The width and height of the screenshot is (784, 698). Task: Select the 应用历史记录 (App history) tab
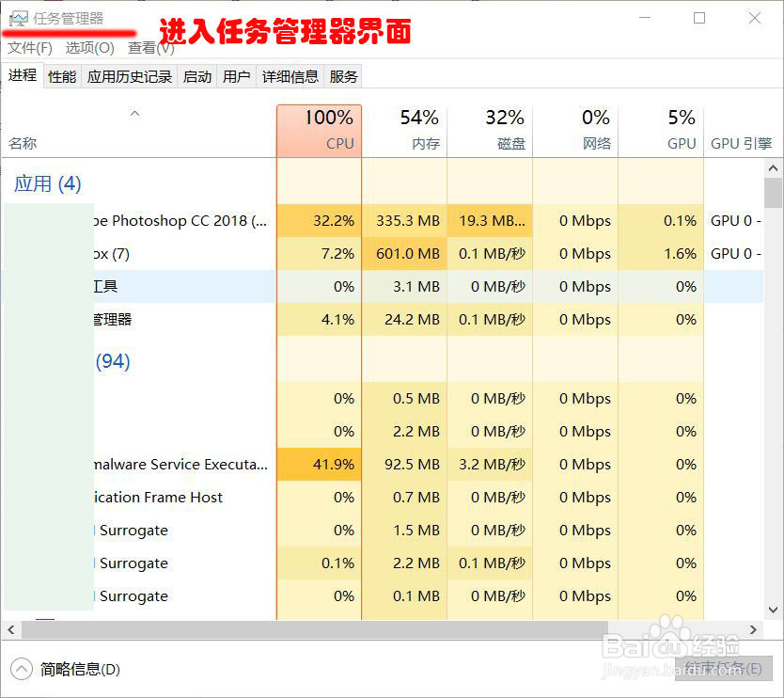coord(131,76)
